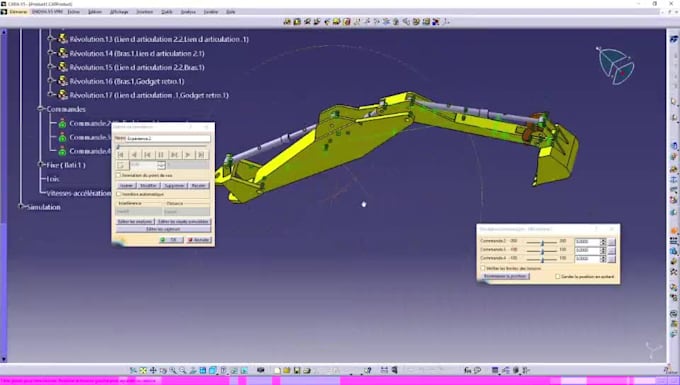Open the ENOVIA V5 VPM menu

point(48,12)
